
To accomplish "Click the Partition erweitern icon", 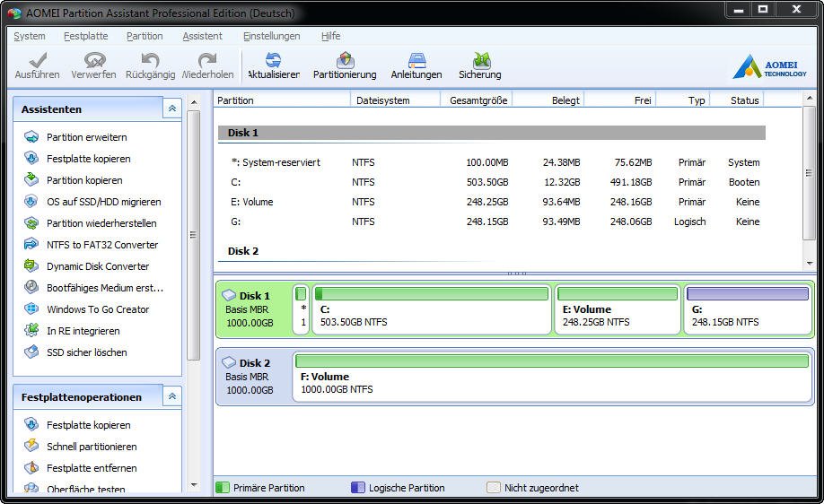I will click(31, 137).
